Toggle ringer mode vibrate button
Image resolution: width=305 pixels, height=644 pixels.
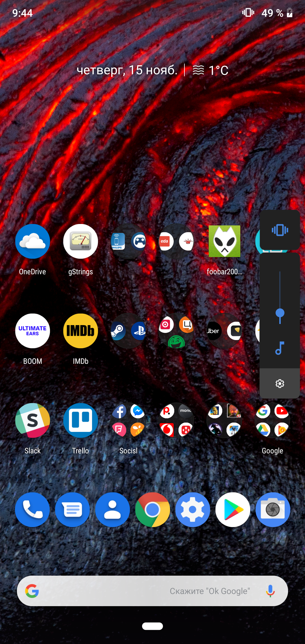280,230
